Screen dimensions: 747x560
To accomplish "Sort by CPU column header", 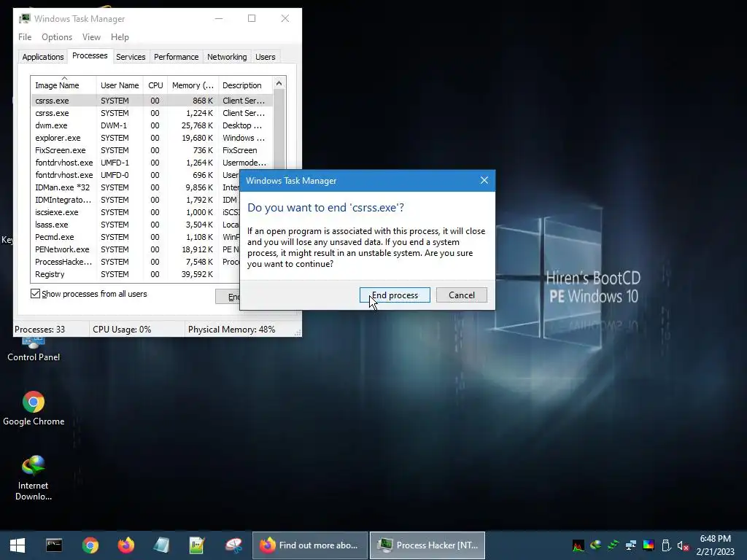I will (x=155, y=85).
